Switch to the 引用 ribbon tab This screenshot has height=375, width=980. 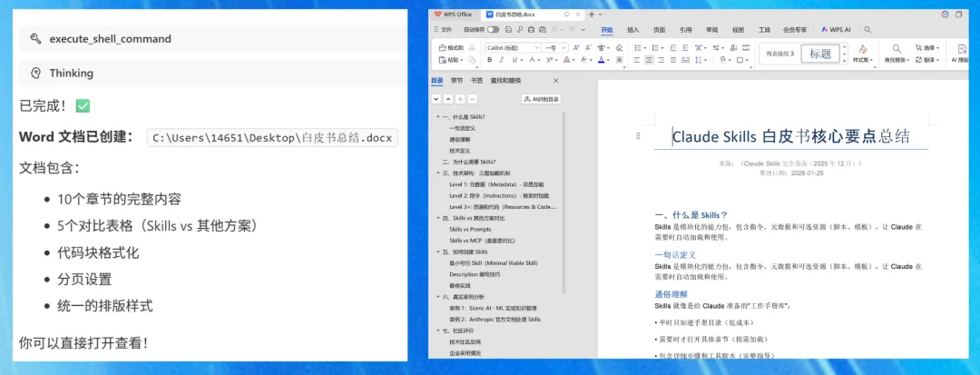tap(686, 29)
